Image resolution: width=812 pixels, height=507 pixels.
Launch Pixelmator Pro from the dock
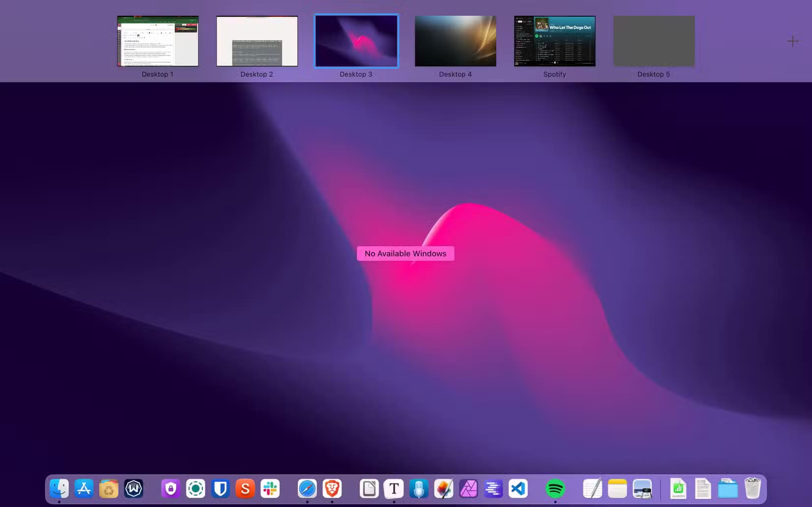coord(443,489)
